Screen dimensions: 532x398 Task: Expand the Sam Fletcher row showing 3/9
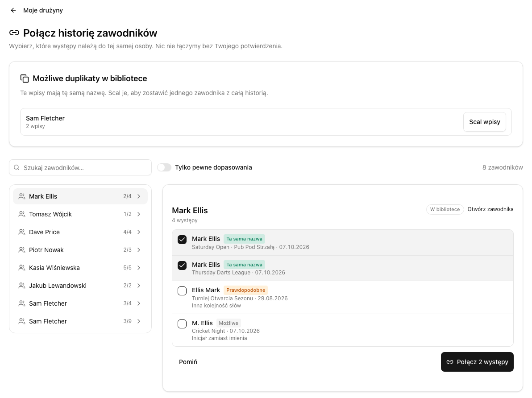click(x=139, y=321)
